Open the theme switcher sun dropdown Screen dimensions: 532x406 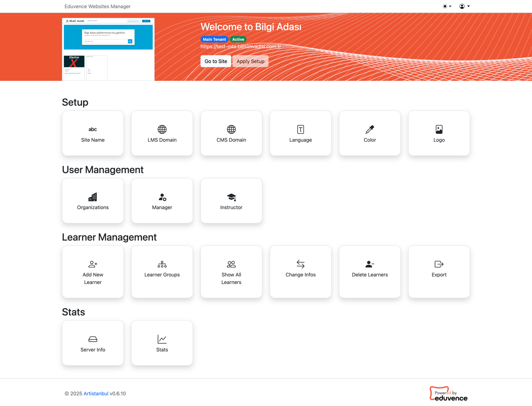(447, 6)
